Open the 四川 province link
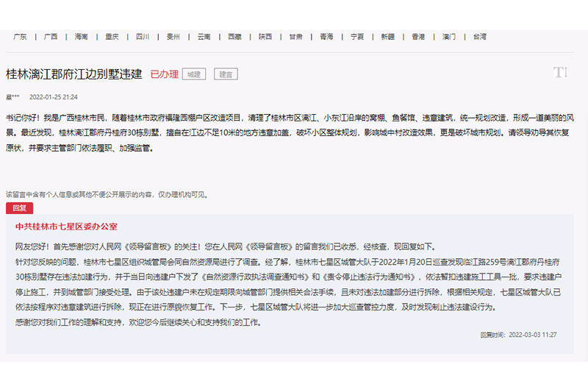This screenshot has width=588, height=392. tap(143, 37)
